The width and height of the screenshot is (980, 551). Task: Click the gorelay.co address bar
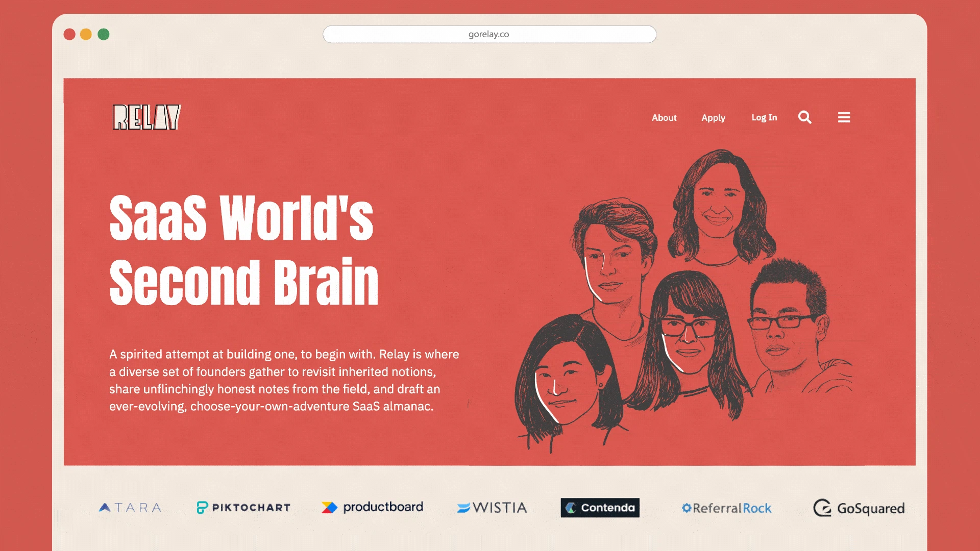click(x=489, y=34)
